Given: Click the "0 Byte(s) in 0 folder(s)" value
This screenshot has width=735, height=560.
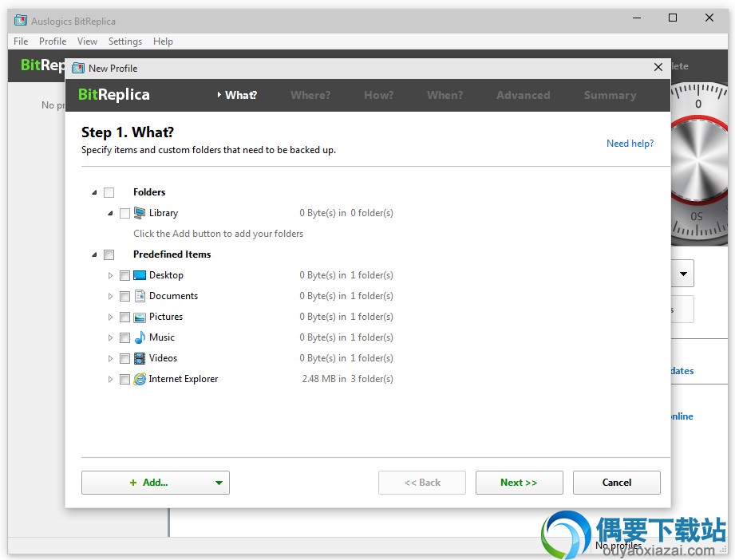Looking at the screenshot, I should [x=346, y=213].
